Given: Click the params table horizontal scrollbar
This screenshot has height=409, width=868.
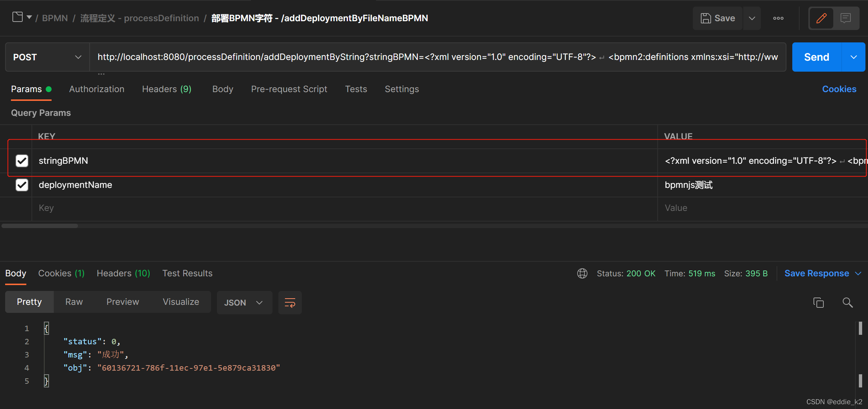Looking at the screenshot, I should click(x=40, y=226).
